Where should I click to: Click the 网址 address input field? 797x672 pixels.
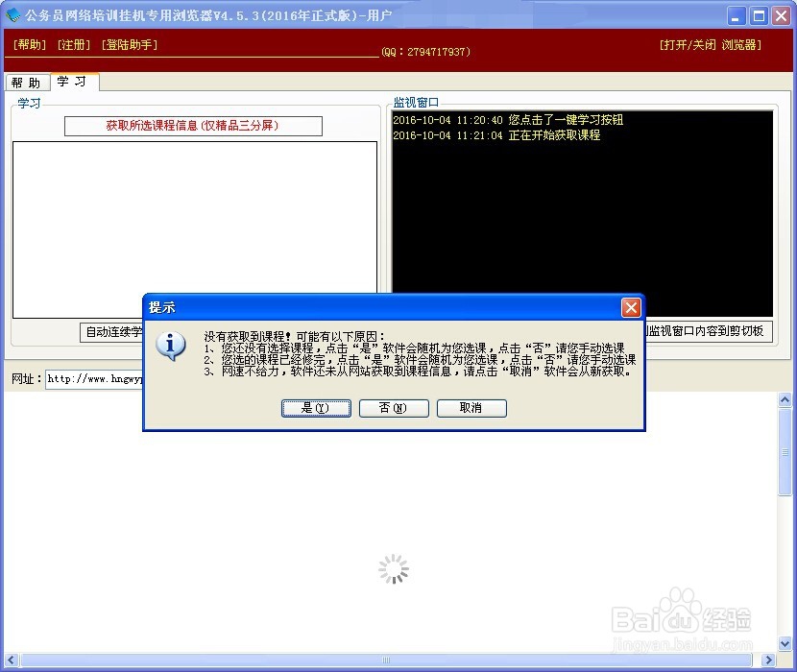tap(94, 379)
